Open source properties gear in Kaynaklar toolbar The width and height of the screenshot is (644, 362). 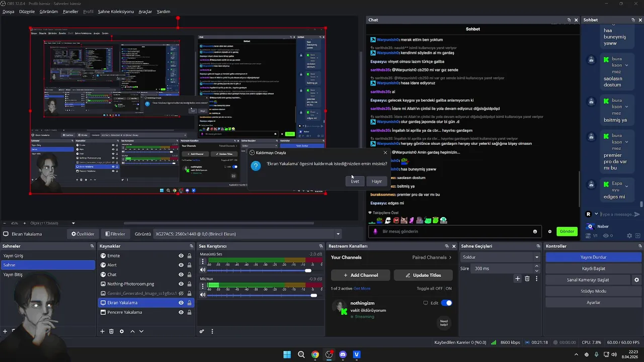(x=121, y=331)
